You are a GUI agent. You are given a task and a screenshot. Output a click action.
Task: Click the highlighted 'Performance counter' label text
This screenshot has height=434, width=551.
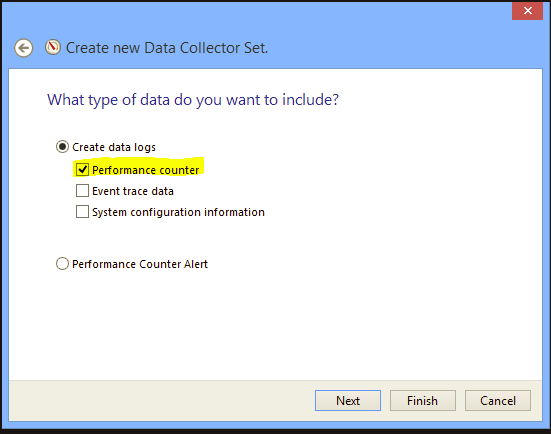(145, 170)
